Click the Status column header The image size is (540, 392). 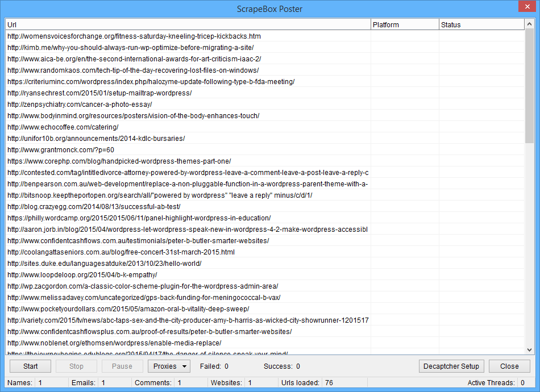(481, 24)
